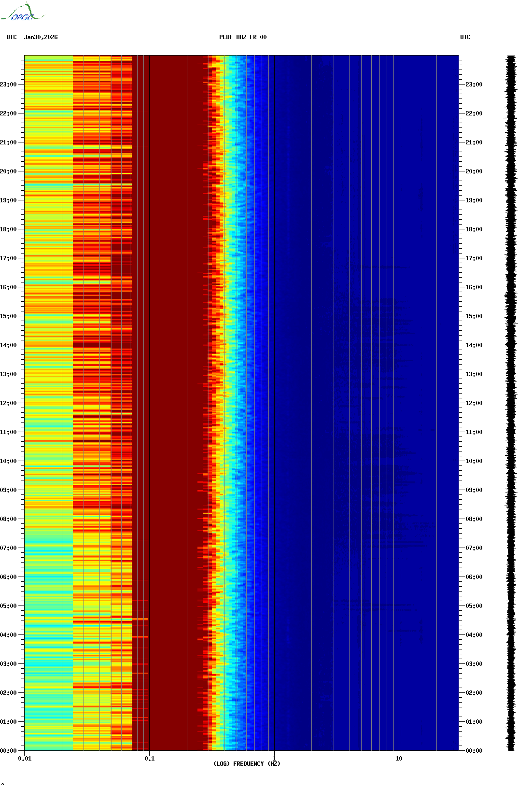Click the UTC label beside the date

12,37
